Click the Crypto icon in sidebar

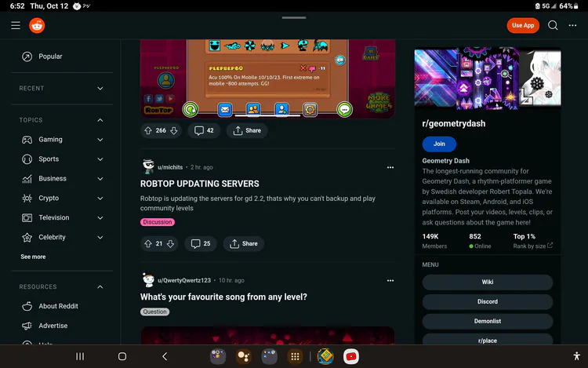tap(27, 198)
